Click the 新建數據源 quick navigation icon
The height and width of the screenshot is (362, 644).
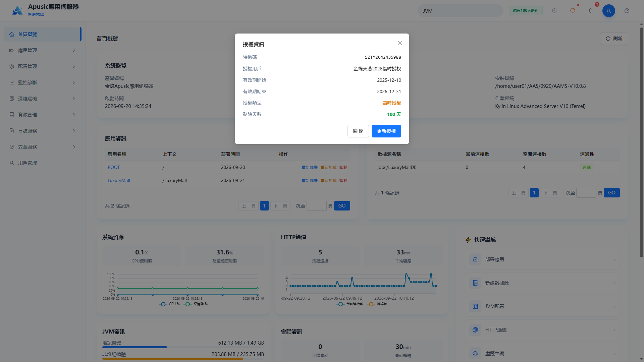coord(475,283)
